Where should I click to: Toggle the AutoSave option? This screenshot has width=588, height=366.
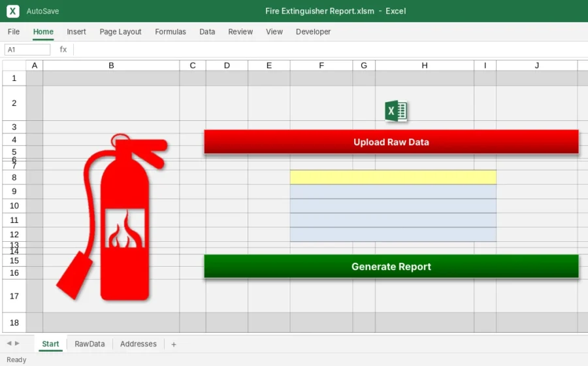42,11
